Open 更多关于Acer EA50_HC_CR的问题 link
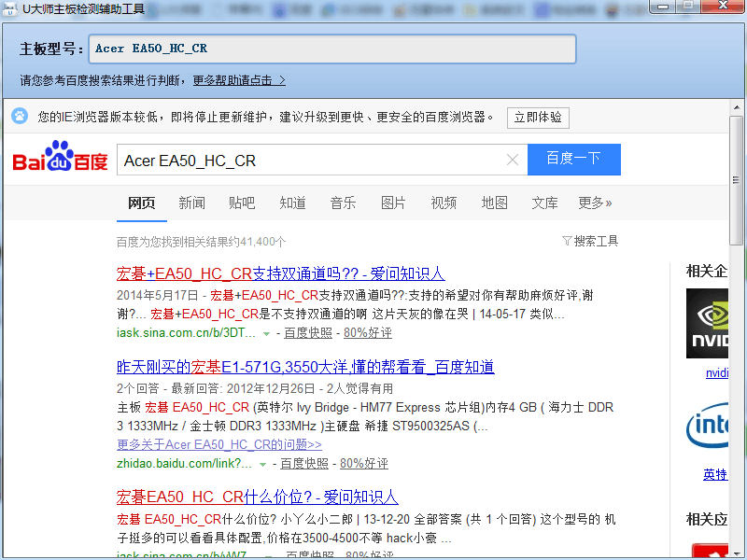 [x=219, y=444]
